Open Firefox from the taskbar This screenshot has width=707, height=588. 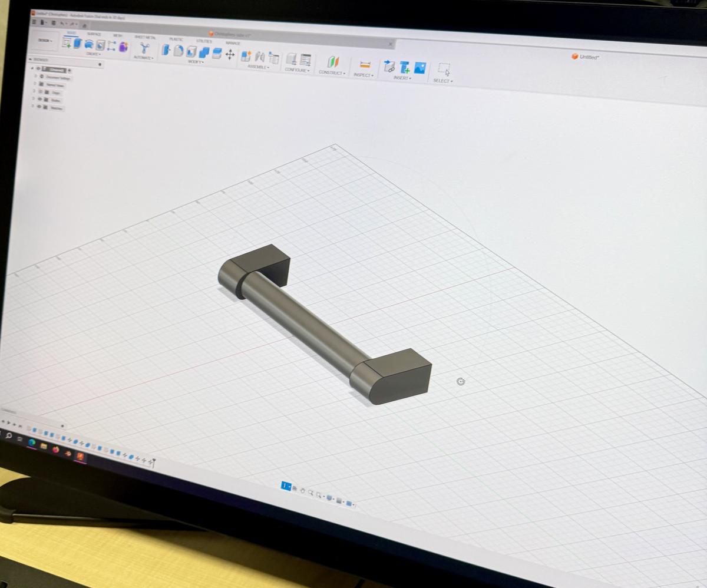pos(55,449)
